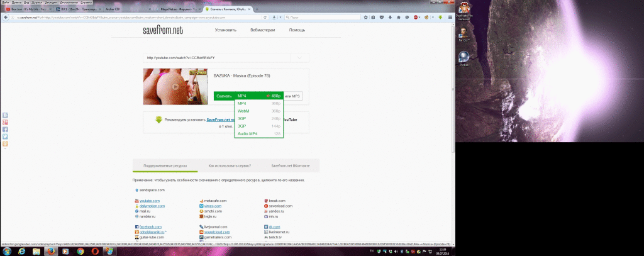Image resolution: width=644 pixels, height=256 pixels.
Task: Click the VK share icon in side bar
Action: [x=5, y=116]
